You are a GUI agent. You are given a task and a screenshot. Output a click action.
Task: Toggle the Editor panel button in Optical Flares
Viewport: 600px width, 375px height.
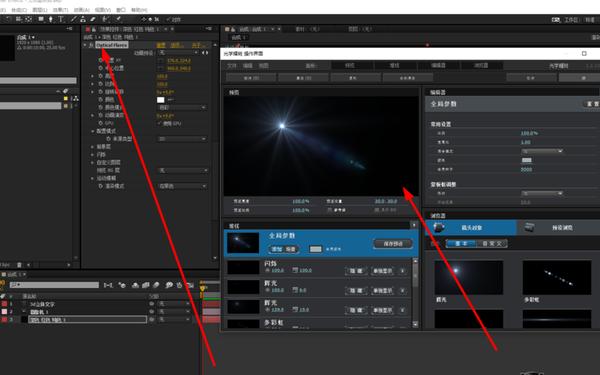[438, 65]
